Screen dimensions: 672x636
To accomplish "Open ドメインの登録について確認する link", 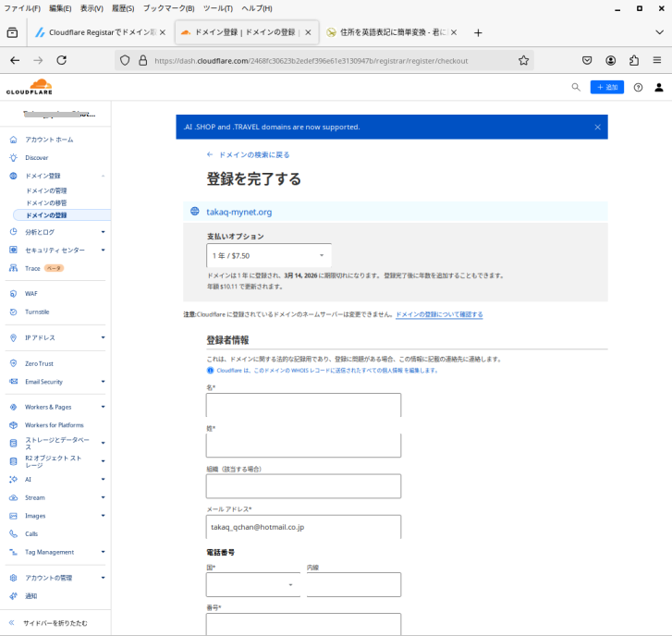I will click(439, 314).
